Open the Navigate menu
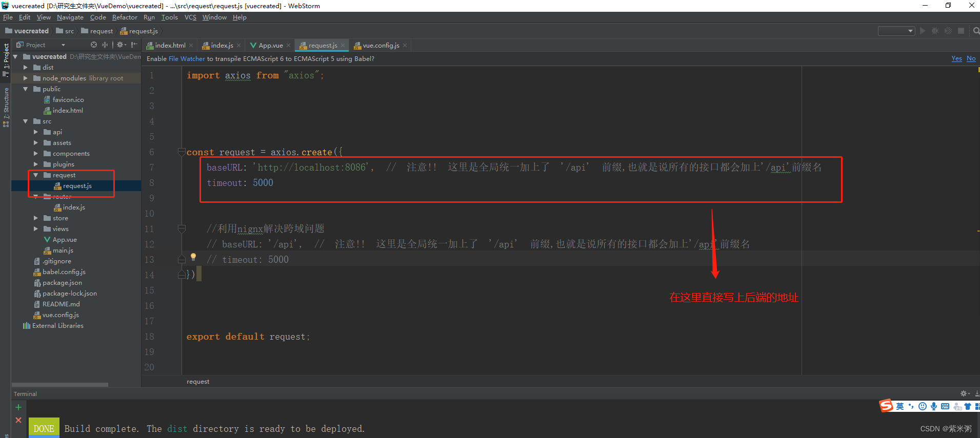Screen dimensions: 980x438 click(x=70, y=17)
